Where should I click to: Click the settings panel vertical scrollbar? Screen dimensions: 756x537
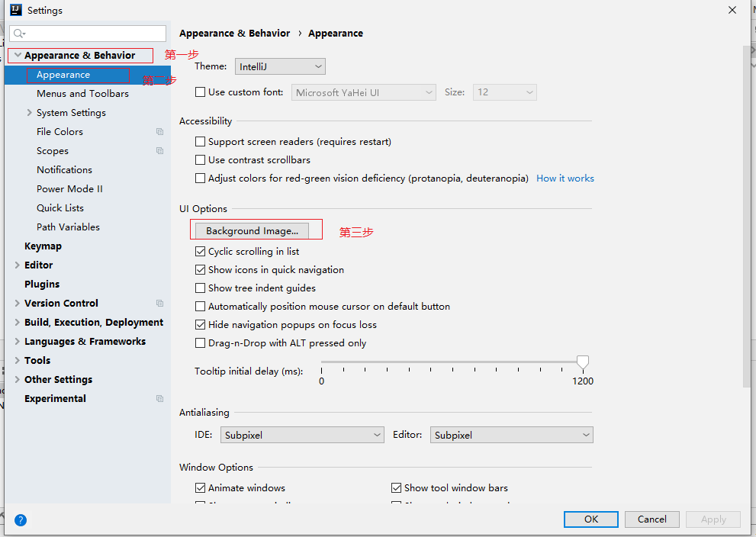747,217
